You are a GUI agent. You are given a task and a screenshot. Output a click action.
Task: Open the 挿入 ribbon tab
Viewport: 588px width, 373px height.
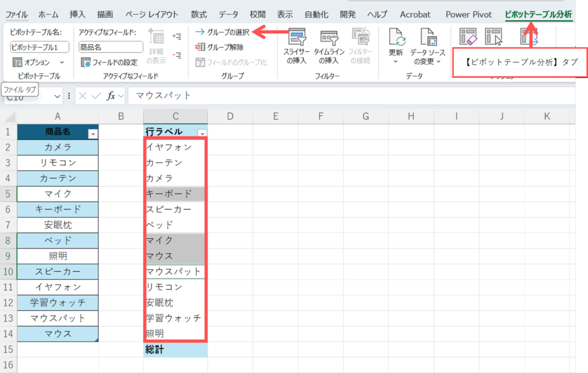pyautogui.click(x=78, y=14)
